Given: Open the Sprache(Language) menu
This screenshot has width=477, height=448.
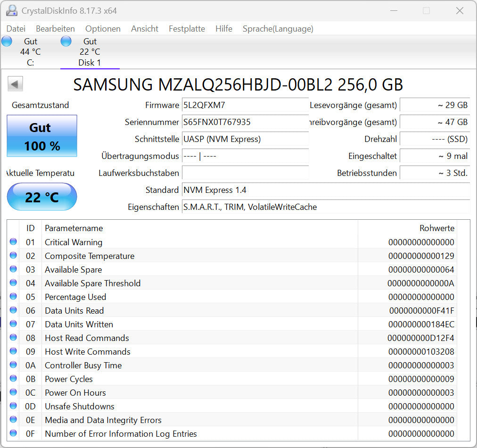Looking at the screenshot, I should point(278,29).
